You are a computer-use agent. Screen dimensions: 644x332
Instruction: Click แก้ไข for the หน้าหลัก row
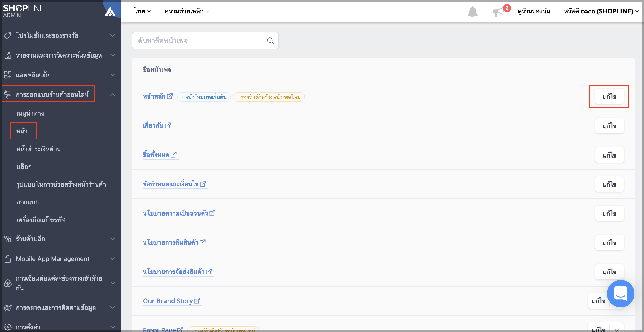click(x=609, y=97)
